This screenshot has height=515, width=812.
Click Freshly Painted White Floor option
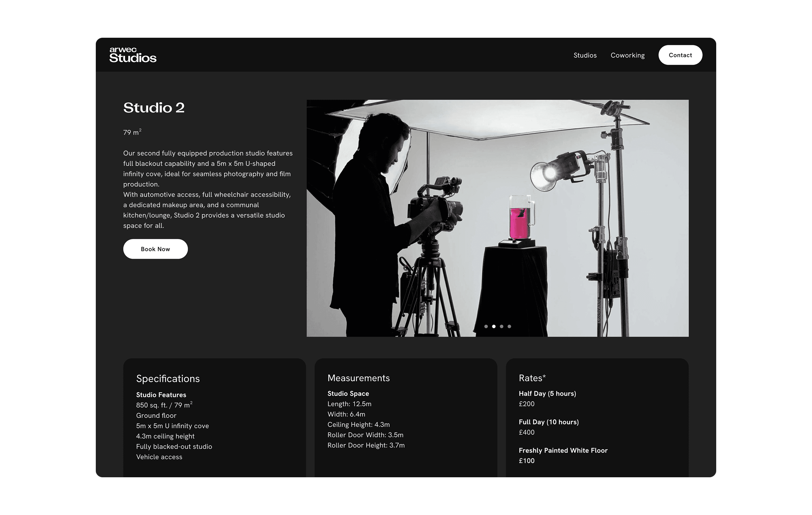click(x=563, y=450)
